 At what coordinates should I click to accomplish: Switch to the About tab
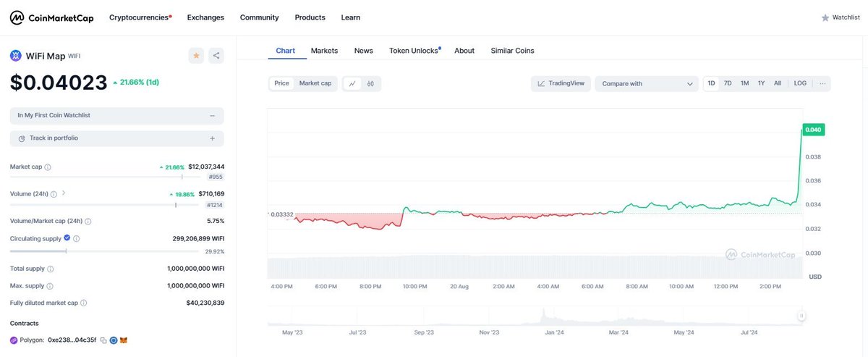pos(464,51)
